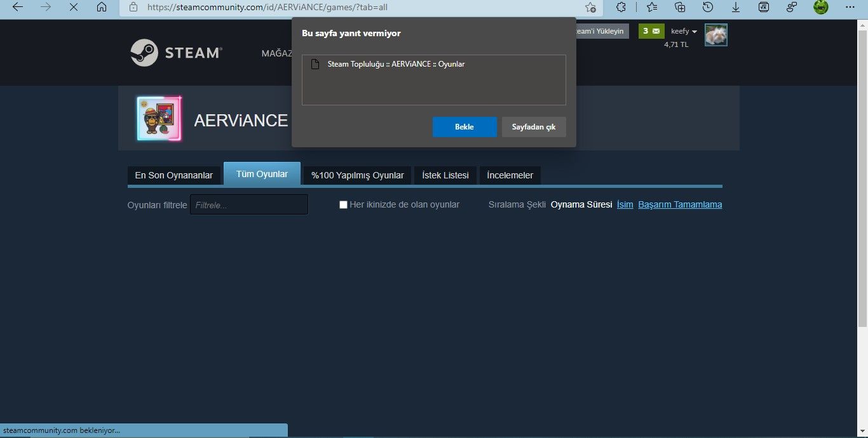Select the unresponsive page entry in dialog
Image resolution: width=868 pixels, height=438 pixels.
point(434,64)
